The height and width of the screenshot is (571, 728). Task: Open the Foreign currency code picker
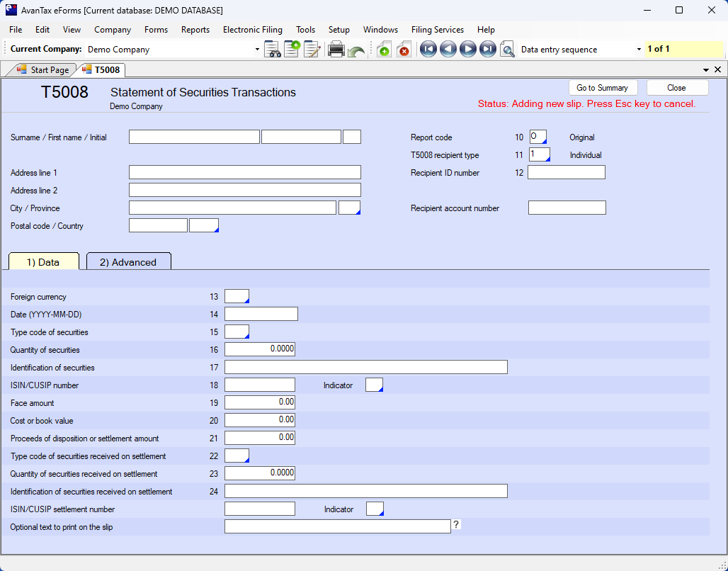click(237, 296)
